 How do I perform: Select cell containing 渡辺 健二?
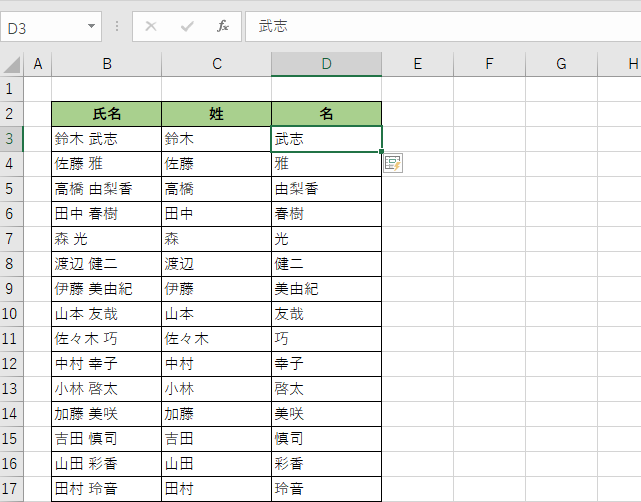pyautogui.click(x=107, y=264)
